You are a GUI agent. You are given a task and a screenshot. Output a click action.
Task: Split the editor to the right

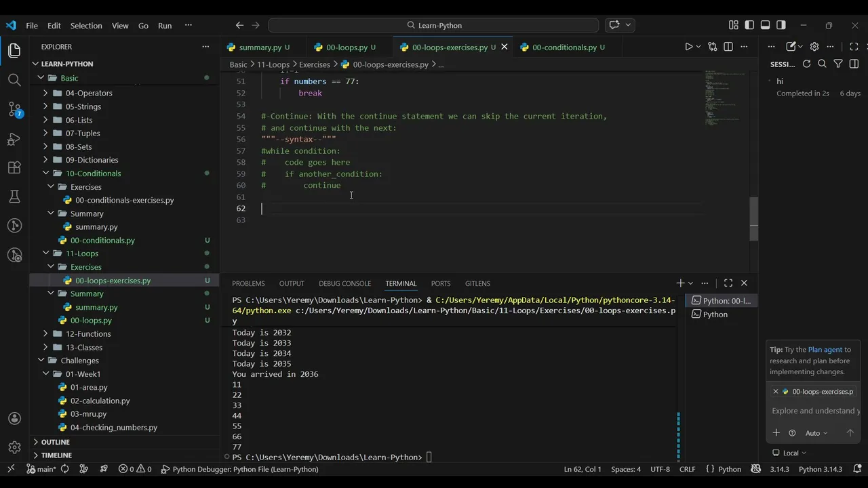pyautogui.click(x=728, y=47)
